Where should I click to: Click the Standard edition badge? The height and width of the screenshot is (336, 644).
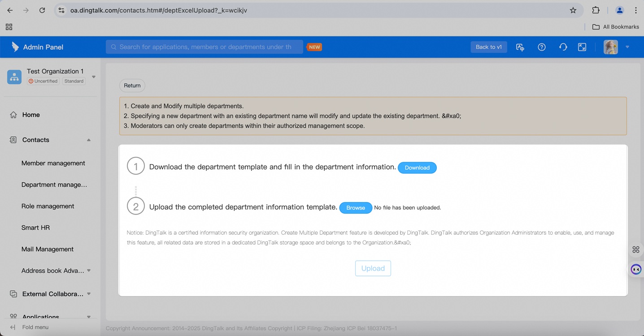[74, 81]
